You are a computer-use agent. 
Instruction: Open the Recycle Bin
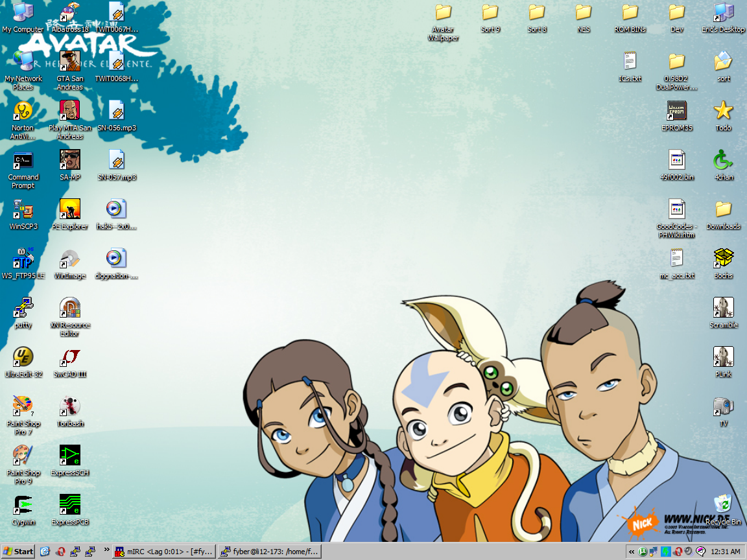[723, 510]
